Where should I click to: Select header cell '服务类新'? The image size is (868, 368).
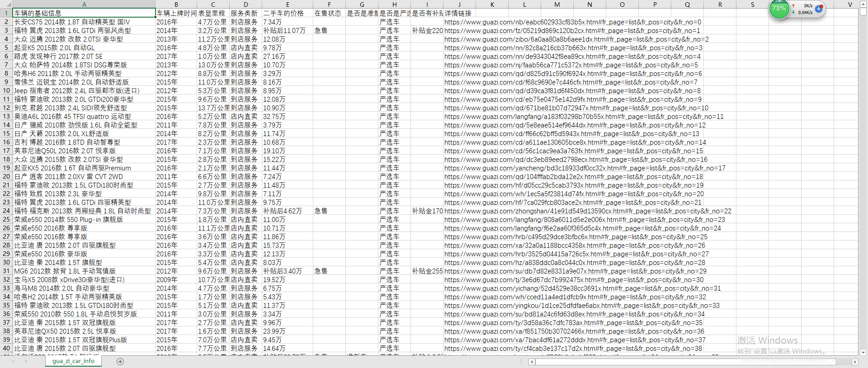click(x=245, y=13)
